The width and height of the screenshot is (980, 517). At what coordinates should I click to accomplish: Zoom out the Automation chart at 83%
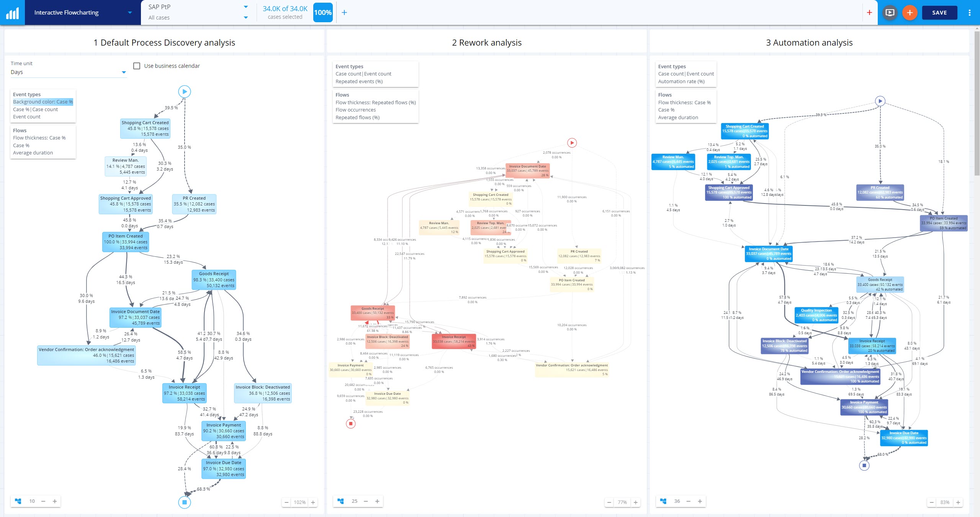[932, 502]
